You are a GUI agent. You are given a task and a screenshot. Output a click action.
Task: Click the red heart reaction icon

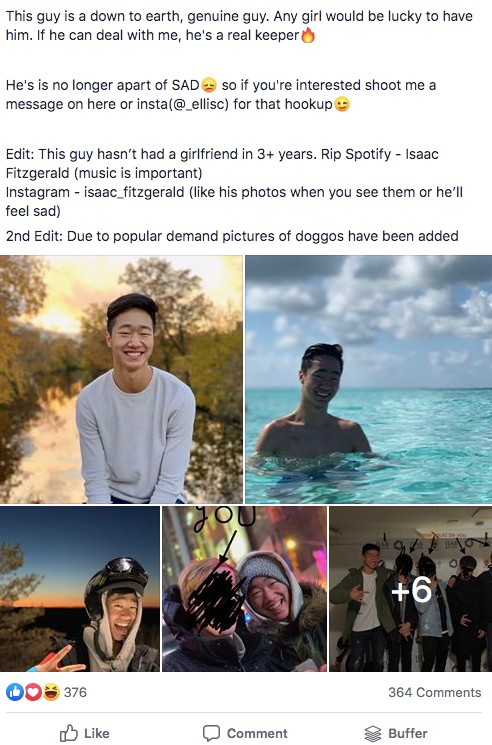pyautogui.click(x=33, y=692)
